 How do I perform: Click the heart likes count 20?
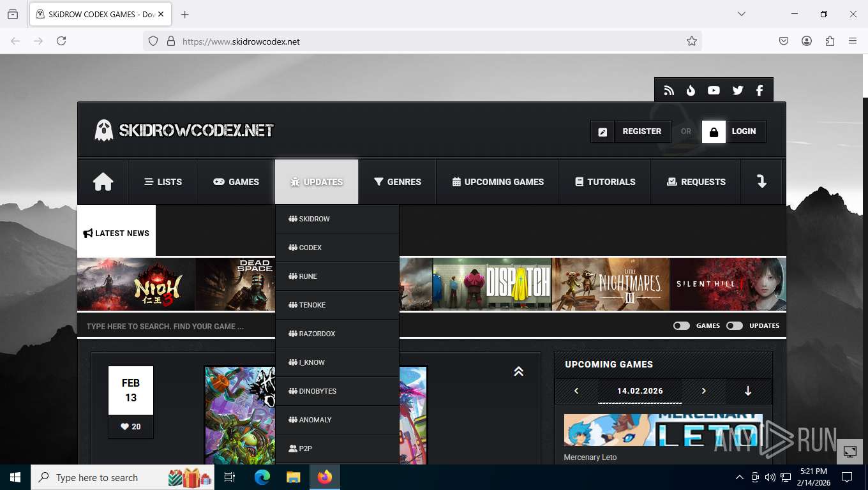pos(131,427)
